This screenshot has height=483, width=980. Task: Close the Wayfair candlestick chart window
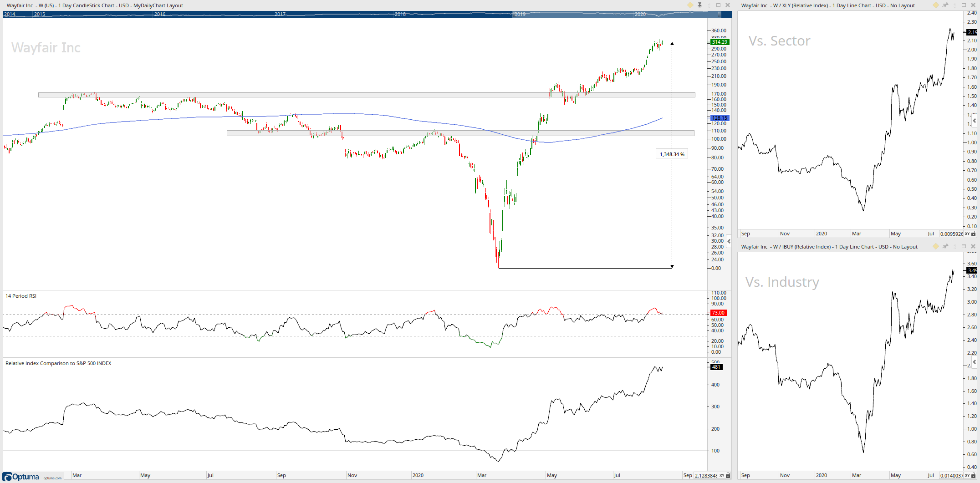pyautogui.click(x=728, y=5)
